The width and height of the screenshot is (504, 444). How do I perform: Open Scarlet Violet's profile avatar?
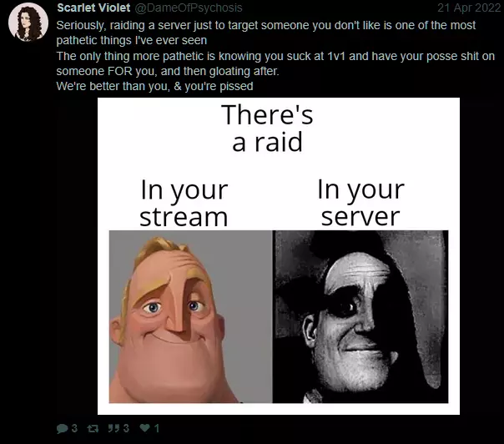pos(28,23)
